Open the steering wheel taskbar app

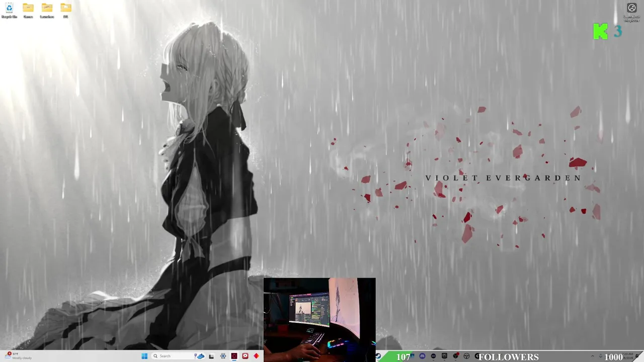(466, 356)
